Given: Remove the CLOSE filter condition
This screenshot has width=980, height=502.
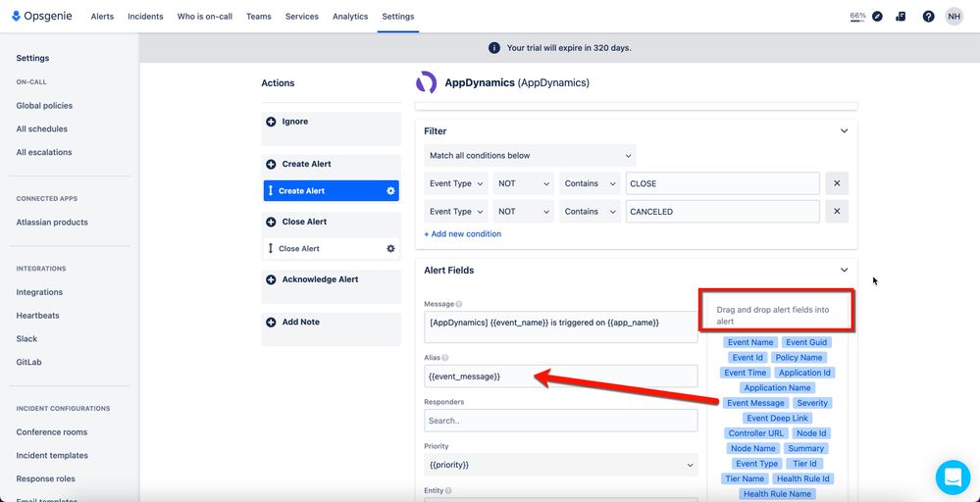Looking at the screenshot, I should click(837, 183).
